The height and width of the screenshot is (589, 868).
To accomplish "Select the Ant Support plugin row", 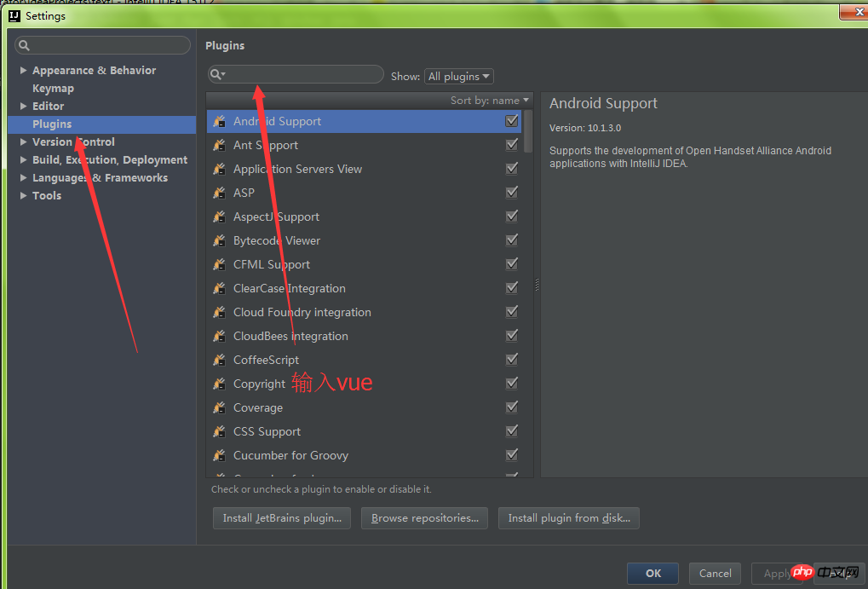I will pos(365,145).
